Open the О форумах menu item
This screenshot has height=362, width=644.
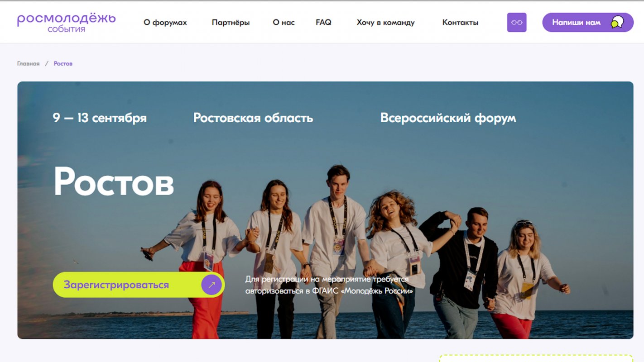click(x=165, y=23)
